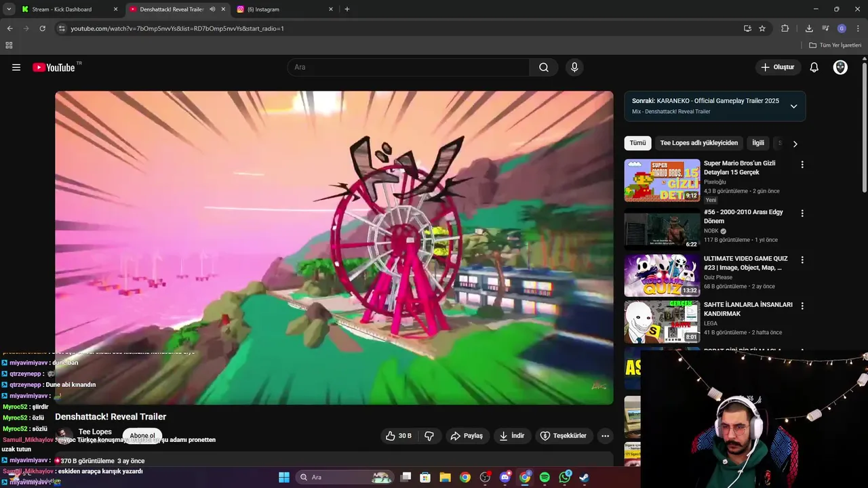Image resolution: width=868 pixels, height=488 pixels.
Task: Click the Denshattack video player
Action: tap(334, 247)
